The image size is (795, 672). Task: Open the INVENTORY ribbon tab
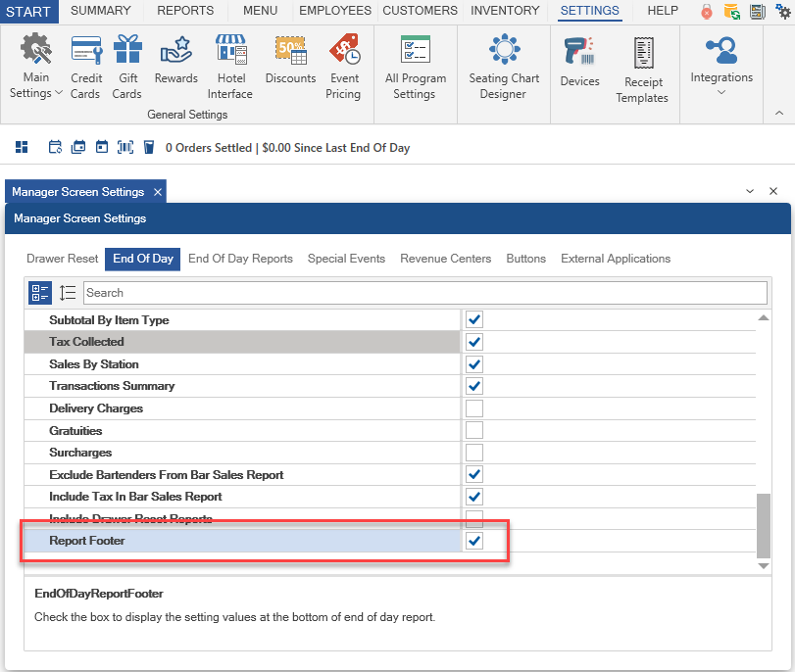pyautogui.click(x=505, y=11)
